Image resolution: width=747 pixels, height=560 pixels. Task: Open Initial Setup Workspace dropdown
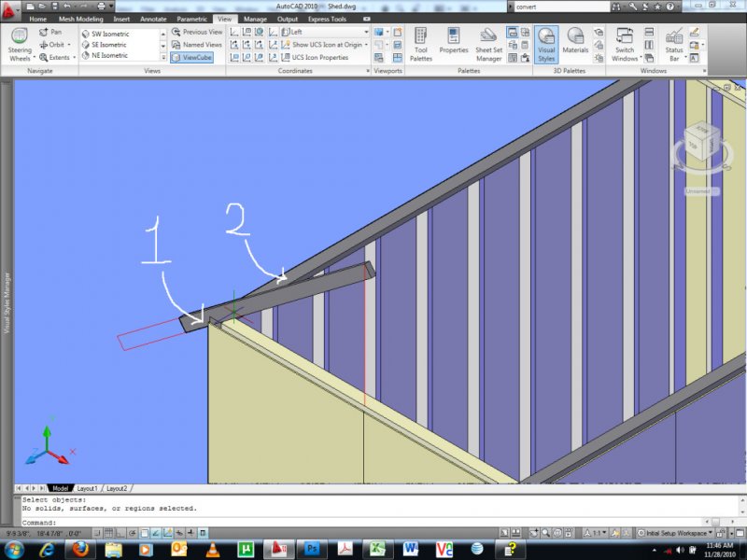click(675, 533)
